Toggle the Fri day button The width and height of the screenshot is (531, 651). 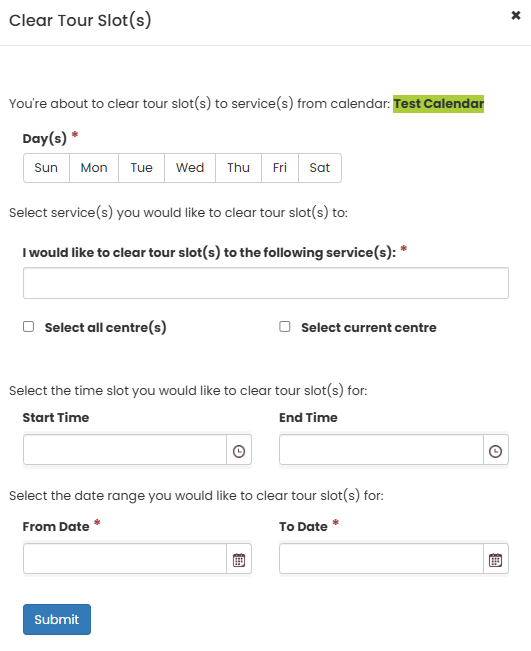[x=280, y=168]
